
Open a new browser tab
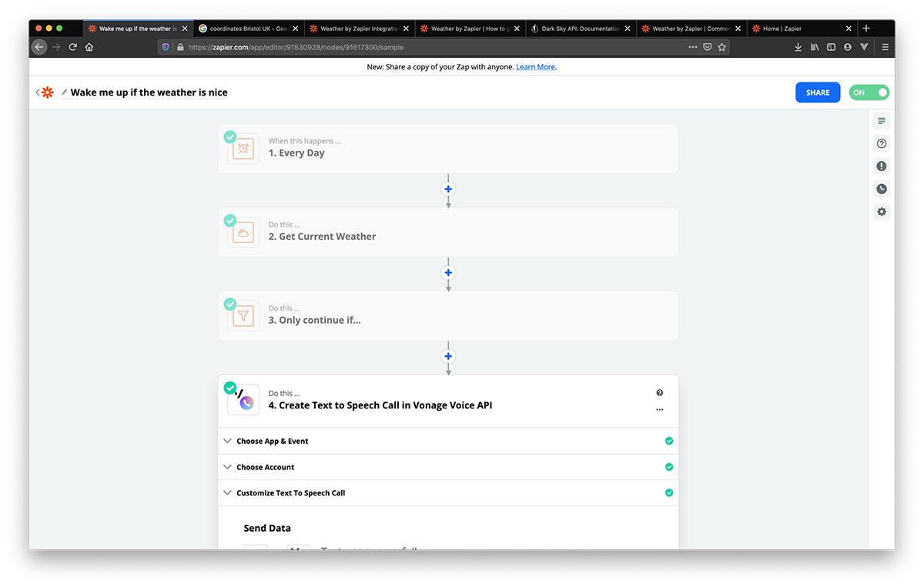click(866, 29)
